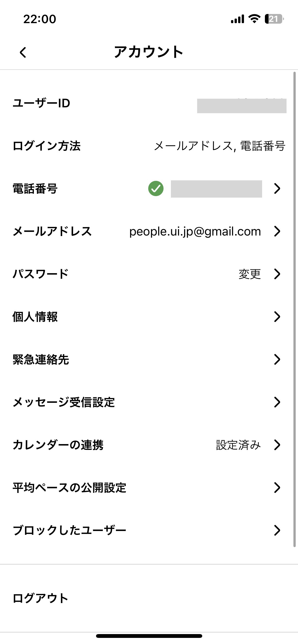
Task: Expand パスワード row chevron
Action: pyautogui.click(x=277, y=274)
